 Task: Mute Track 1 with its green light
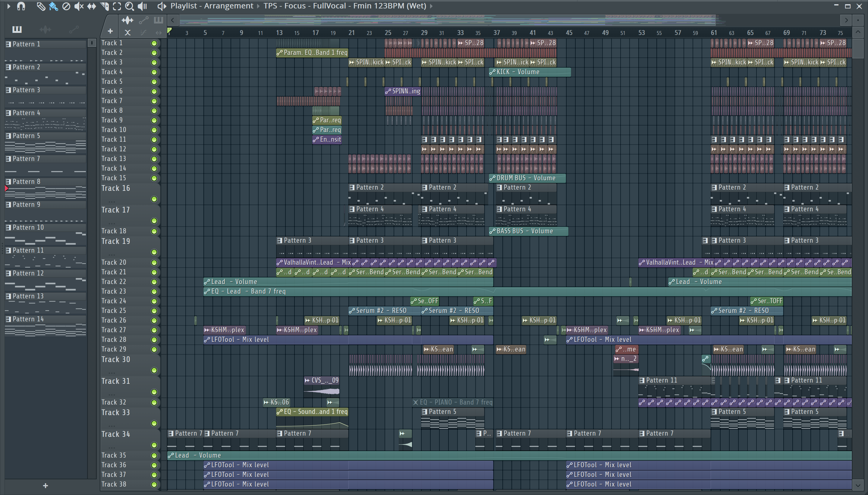tap(154, 43)
